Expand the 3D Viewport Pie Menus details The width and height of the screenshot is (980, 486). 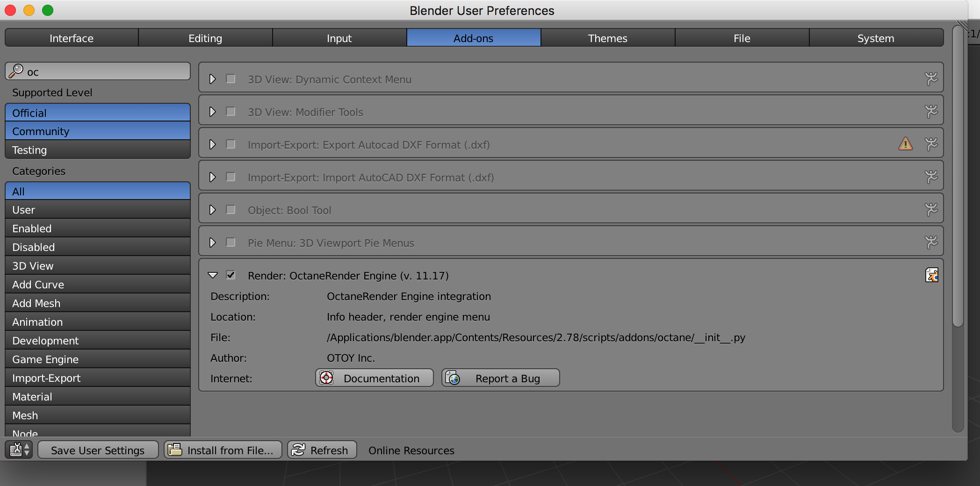[x=213, y=243]
